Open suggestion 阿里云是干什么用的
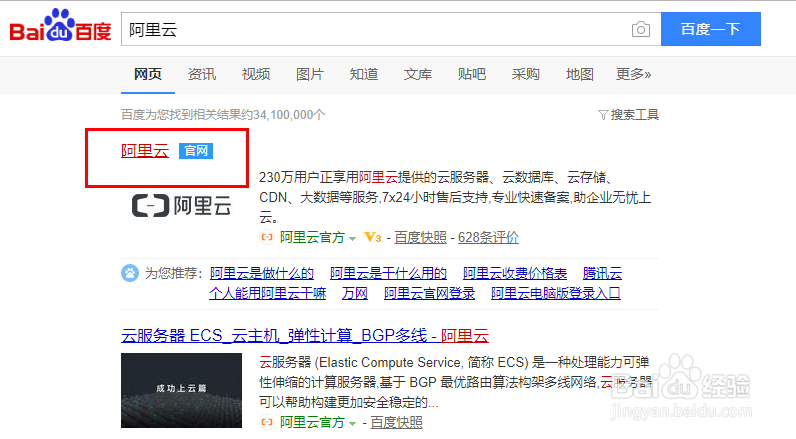This screenshot has height=439, width=796. [x=388, y=273]
